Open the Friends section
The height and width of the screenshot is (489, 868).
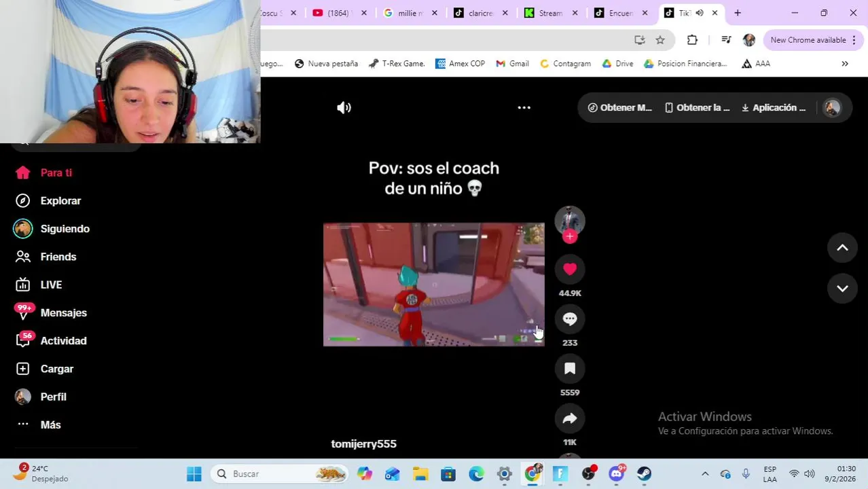click(46, 257)
